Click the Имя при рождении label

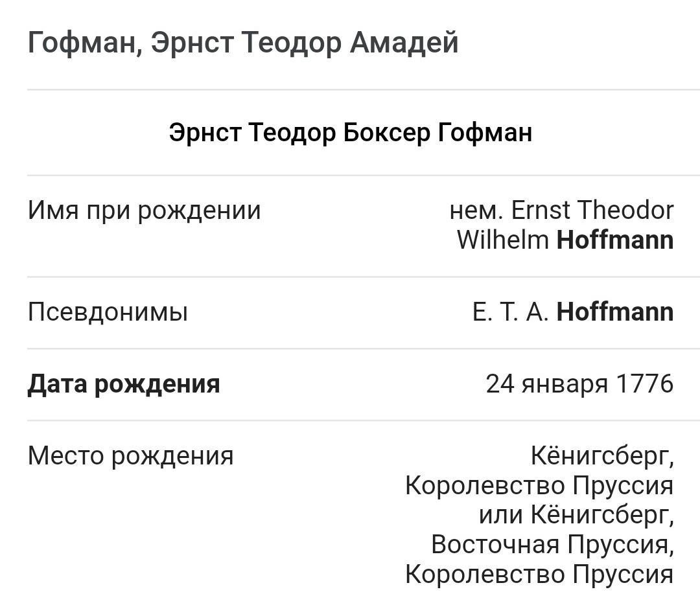(144, 211)
